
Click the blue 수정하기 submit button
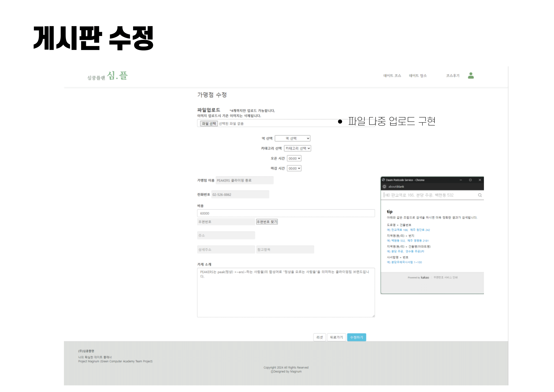pos(356,338)
